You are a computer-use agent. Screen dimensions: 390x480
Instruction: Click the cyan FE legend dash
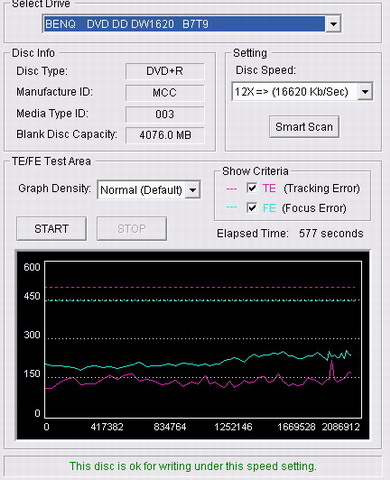tap(231, 207)
